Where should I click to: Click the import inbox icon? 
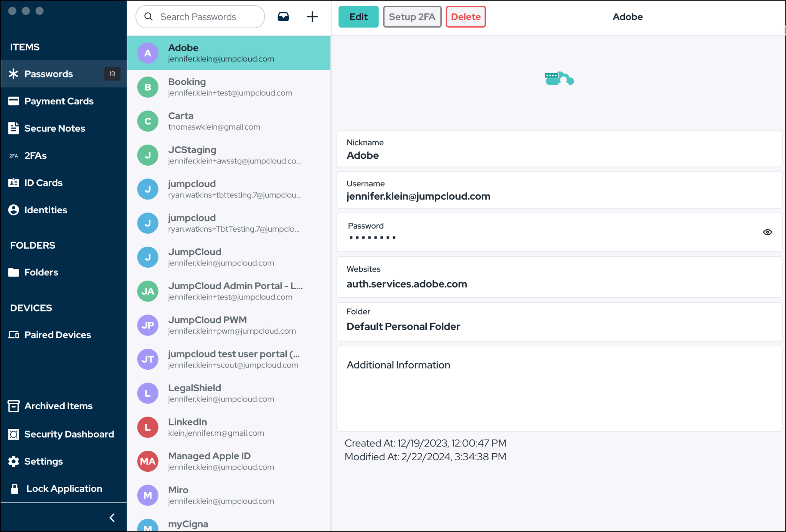[x=283, y=16]
